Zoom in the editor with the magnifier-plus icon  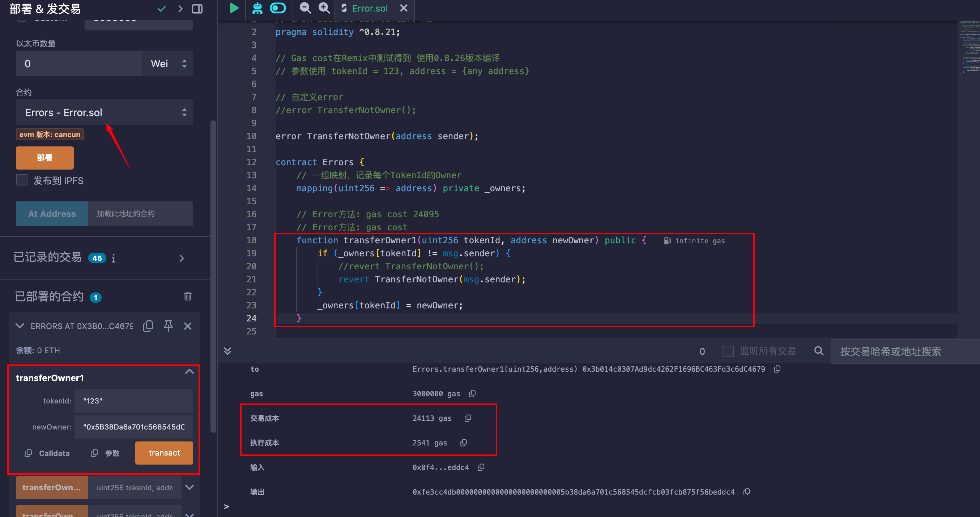(324, 8)
